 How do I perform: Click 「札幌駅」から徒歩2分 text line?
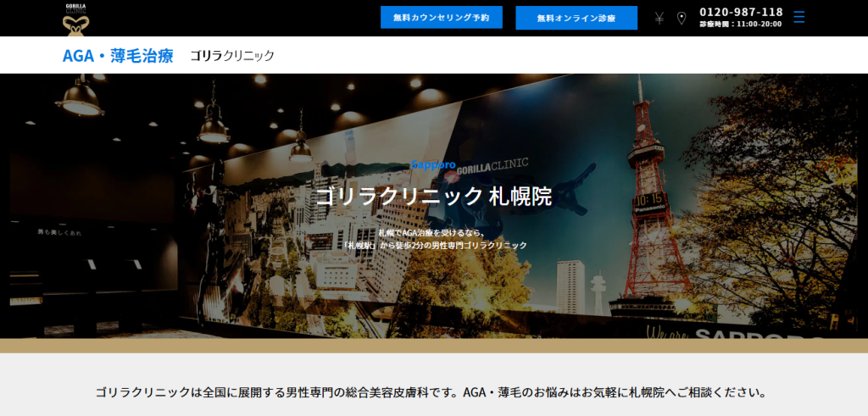pos(433,245)
